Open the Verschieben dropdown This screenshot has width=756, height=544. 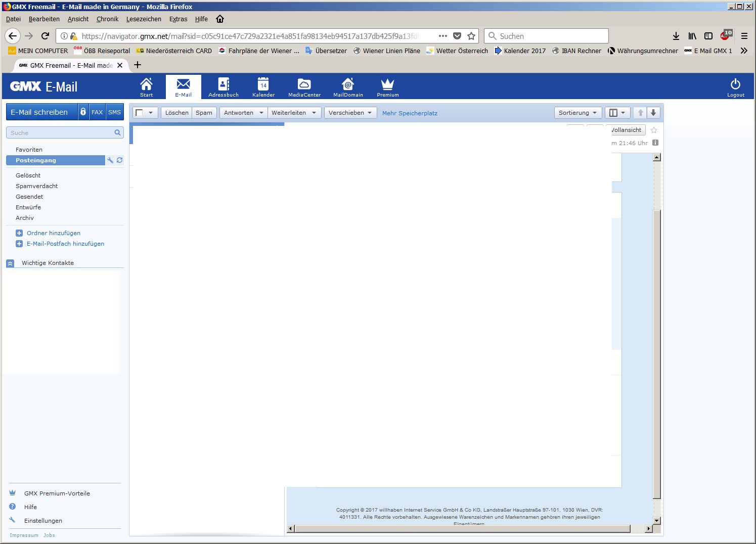click(x=350, y=113)
